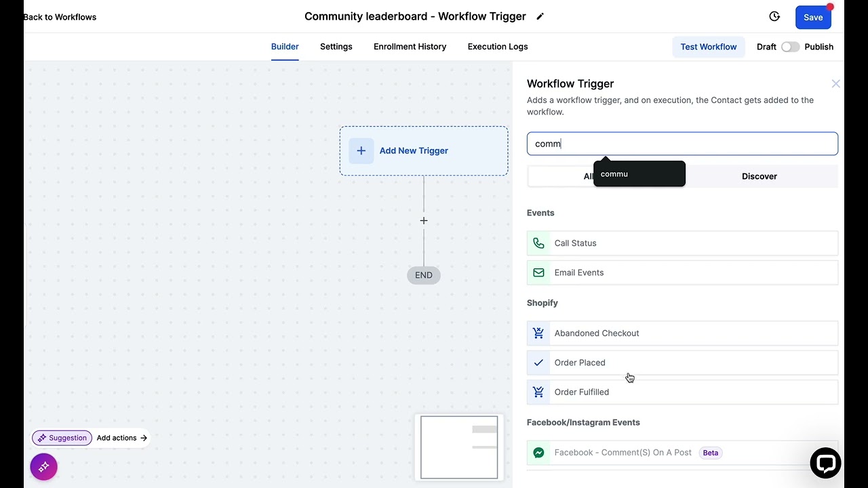Open the purple AI assistant sparkle button

43,466
